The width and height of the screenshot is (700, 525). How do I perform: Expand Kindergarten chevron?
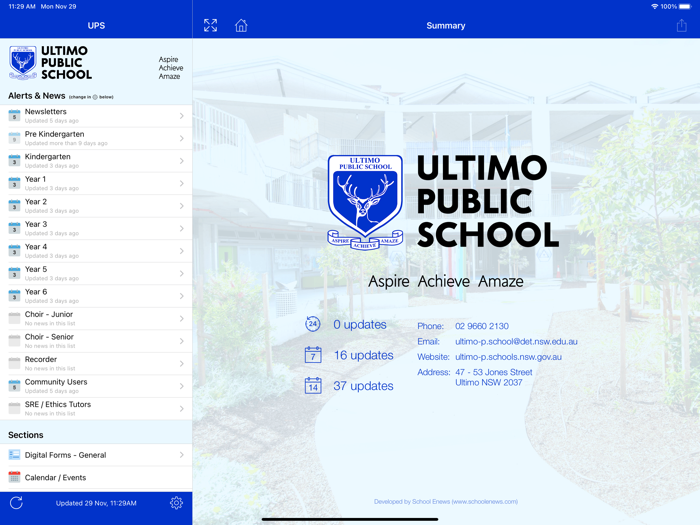click(x=182, y=161)
